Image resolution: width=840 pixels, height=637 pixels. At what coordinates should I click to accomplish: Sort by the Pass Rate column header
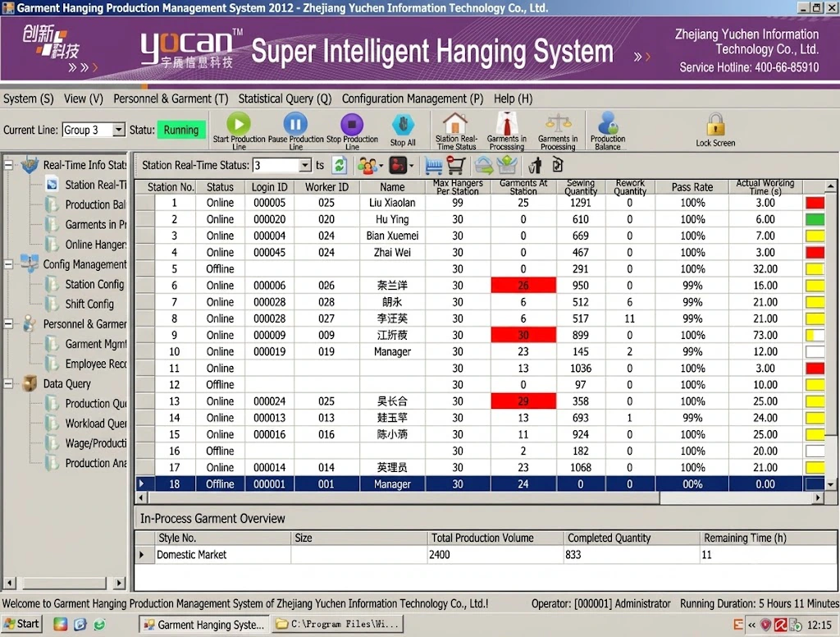click(x=692, y=186)
